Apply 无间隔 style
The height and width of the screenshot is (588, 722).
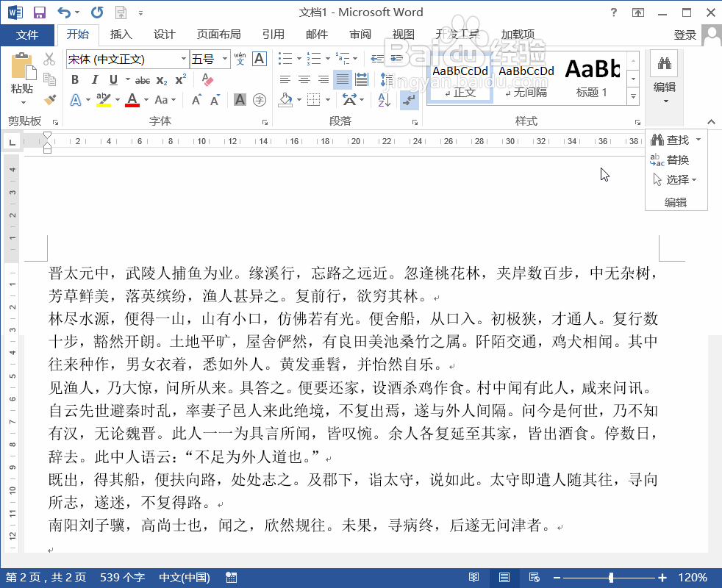526,79
